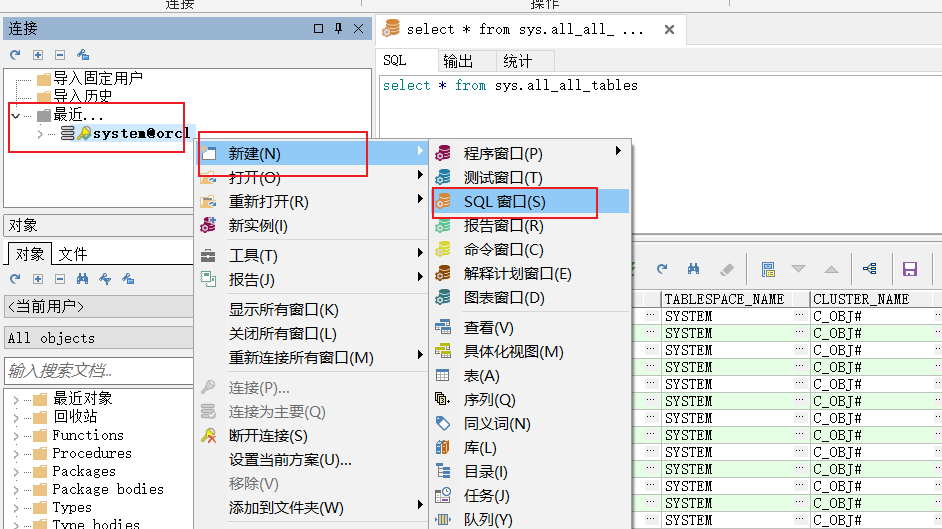Choose 库(L) menu entry
The height and width of the screenshot is (529, 942).
(x=530, y=448)
